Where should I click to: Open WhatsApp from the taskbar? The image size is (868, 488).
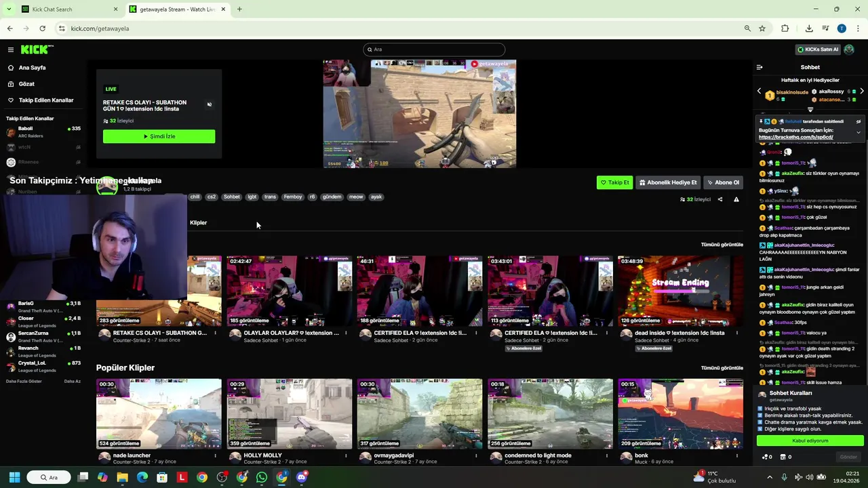point(262,477)
